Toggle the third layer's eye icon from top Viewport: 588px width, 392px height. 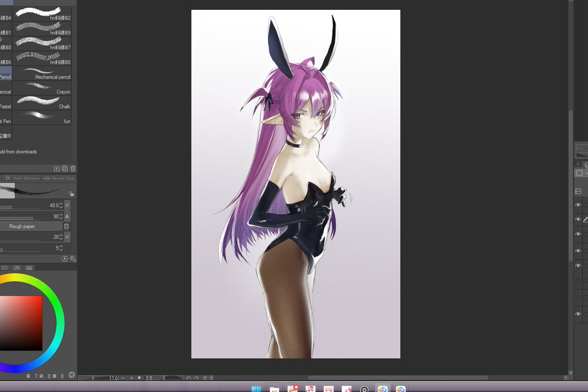[578, 234]
